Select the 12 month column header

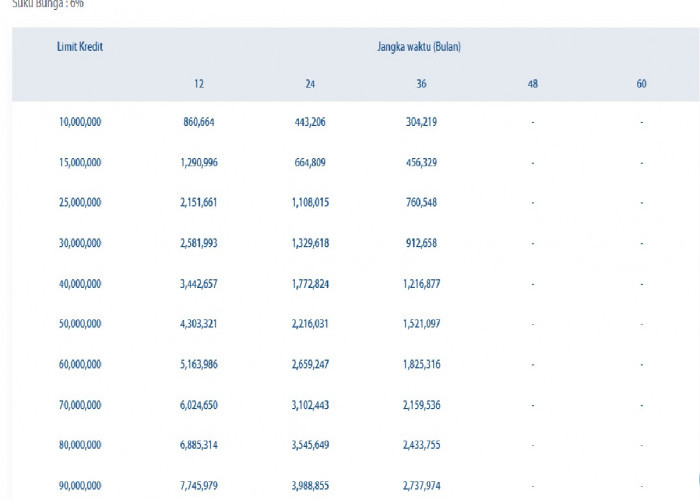(x=199, y=83)
